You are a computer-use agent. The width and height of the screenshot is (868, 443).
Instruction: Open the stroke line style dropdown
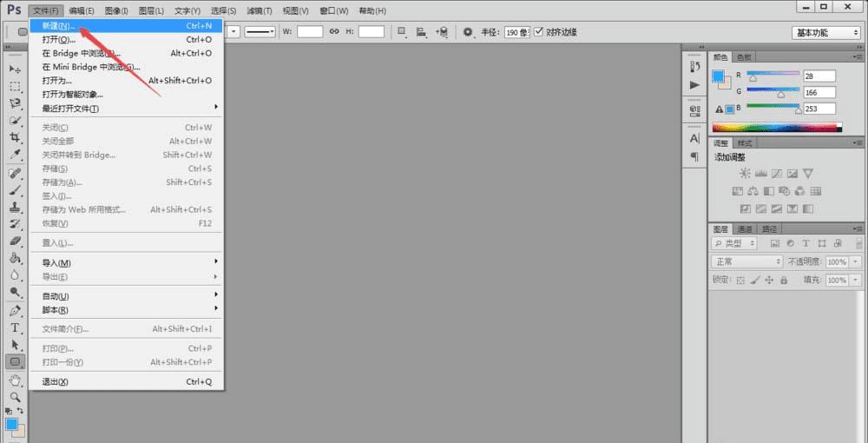pyautogui.click(x=260, y=31)
